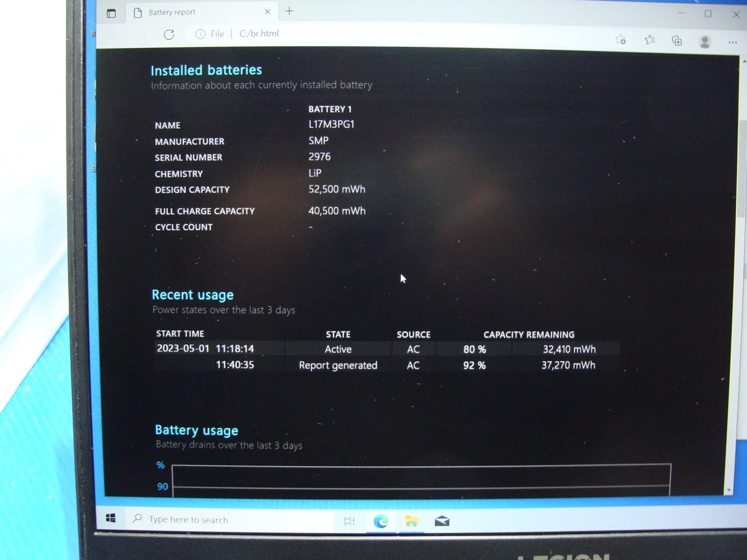Click the CAPACITY REMAINING column header
This screenshot has width=747, height=560.
point(529,335)
